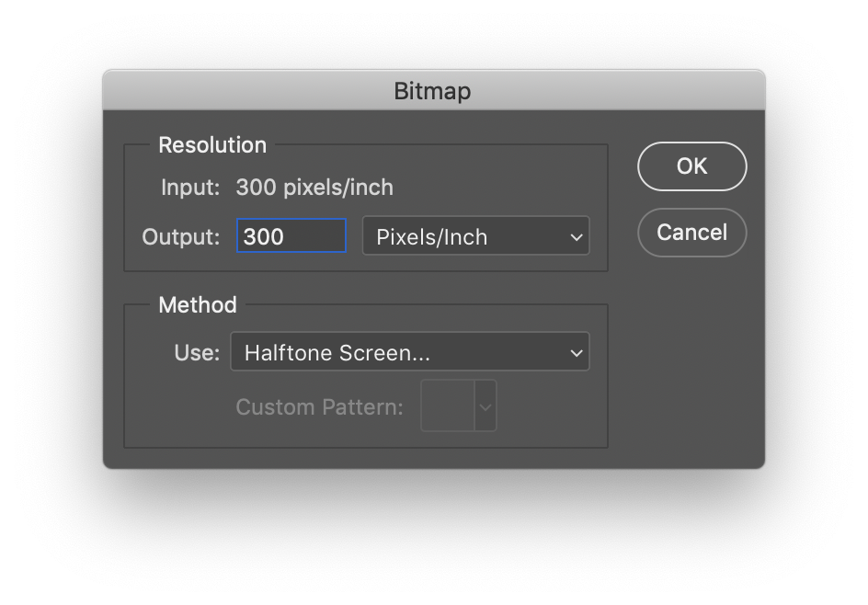The image size is (868, 605).
Task: Expand the Custom Pattern picker arrow
Action: click(486, 406)
